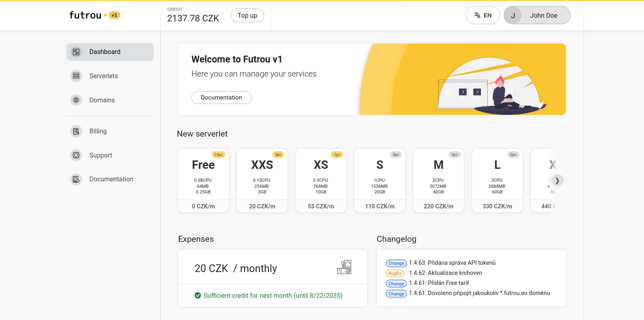Click the Welcome to Futrou v1 heading
This screenshot has width=644, height=320.
(237, 59)
